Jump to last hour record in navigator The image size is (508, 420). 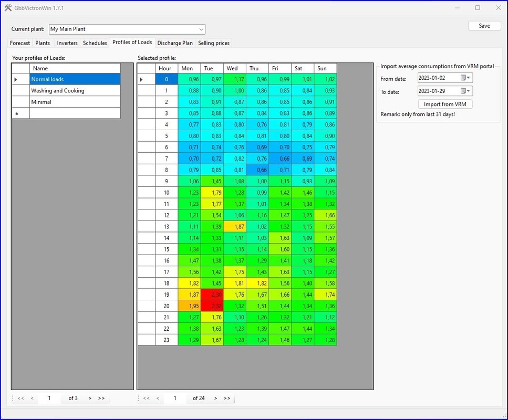[227, 398]
